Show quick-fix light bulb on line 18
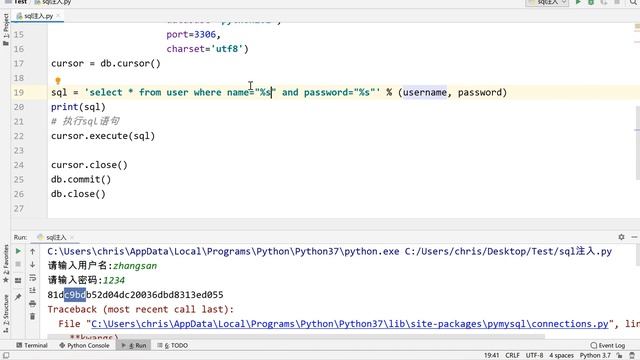 point(58,81)
